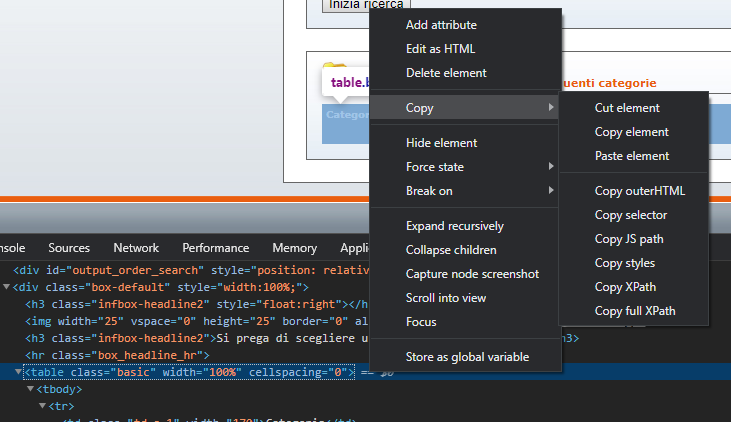Collapse the tbody node
This screenshot has width=731, height=422.
(x=30, y=388)
